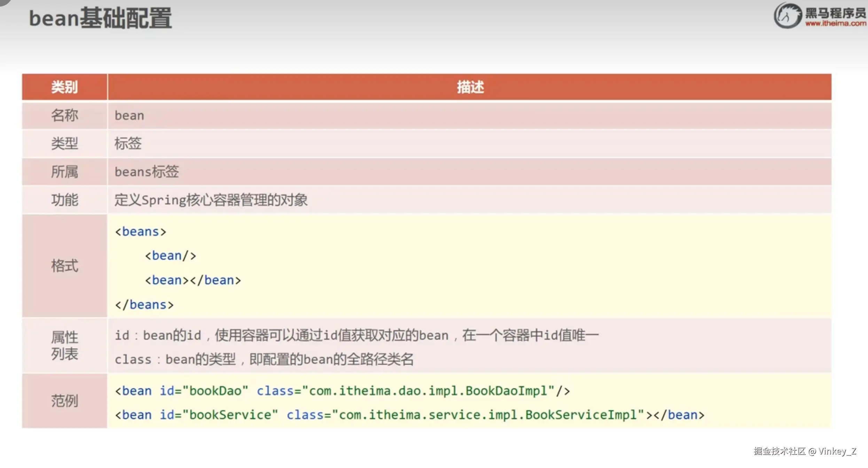Select the 所属 row label
Screen dimensions: 868x468
pyautogui.click(x=64, y=172)
